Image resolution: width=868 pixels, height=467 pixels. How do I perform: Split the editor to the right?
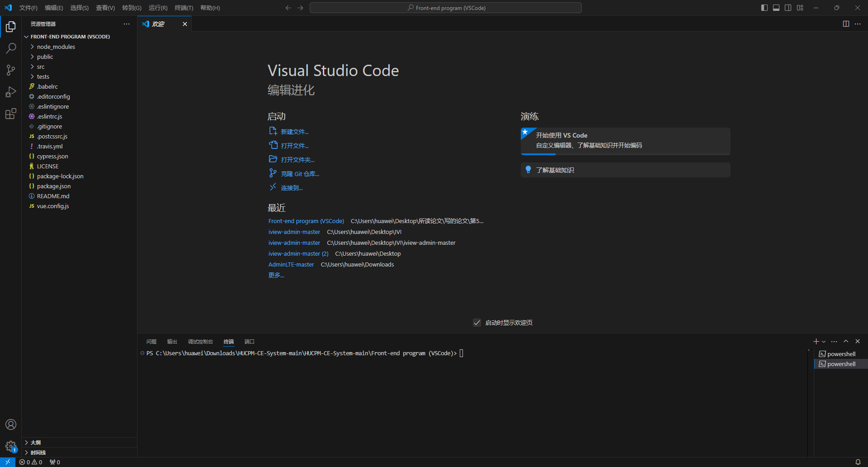point(846,24)
